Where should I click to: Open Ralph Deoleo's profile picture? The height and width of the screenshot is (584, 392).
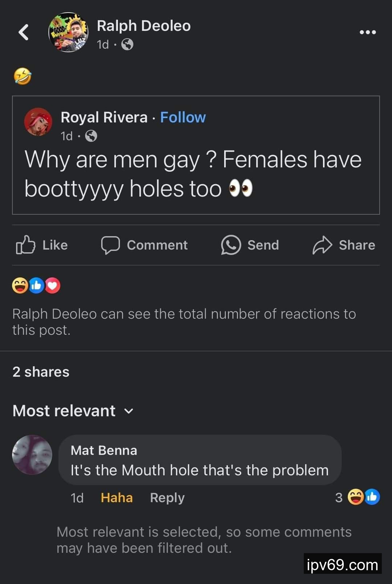pyautogui.click(x=68, y=33)
